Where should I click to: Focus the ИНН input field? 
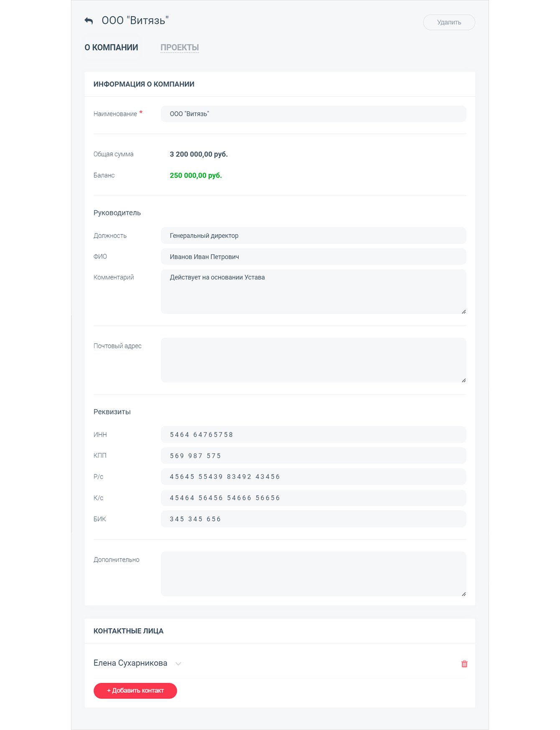[x=313, y=435]
